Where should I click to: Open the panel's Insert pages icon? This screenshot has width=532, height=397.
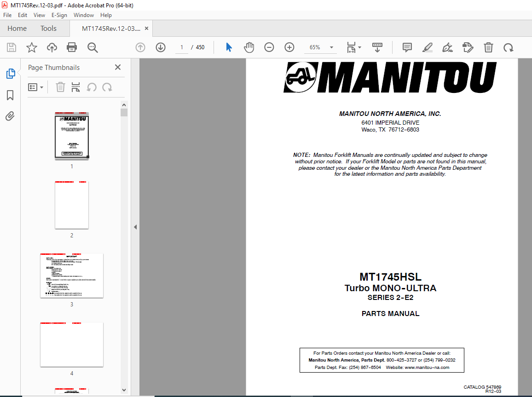coord(75,87)
